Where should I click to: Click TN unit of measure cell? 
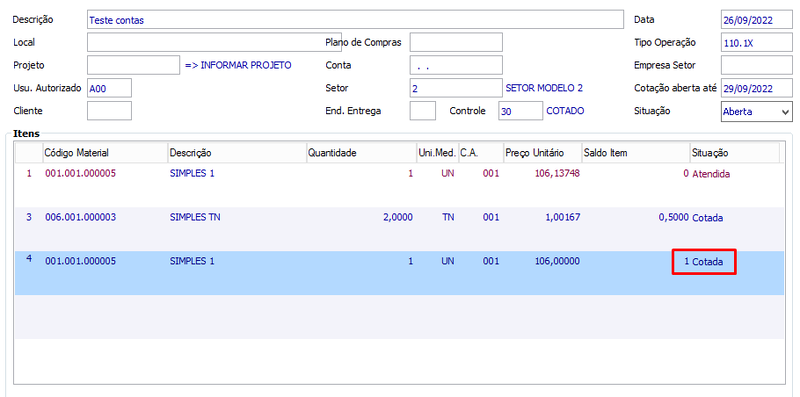[x=448, y=217]
